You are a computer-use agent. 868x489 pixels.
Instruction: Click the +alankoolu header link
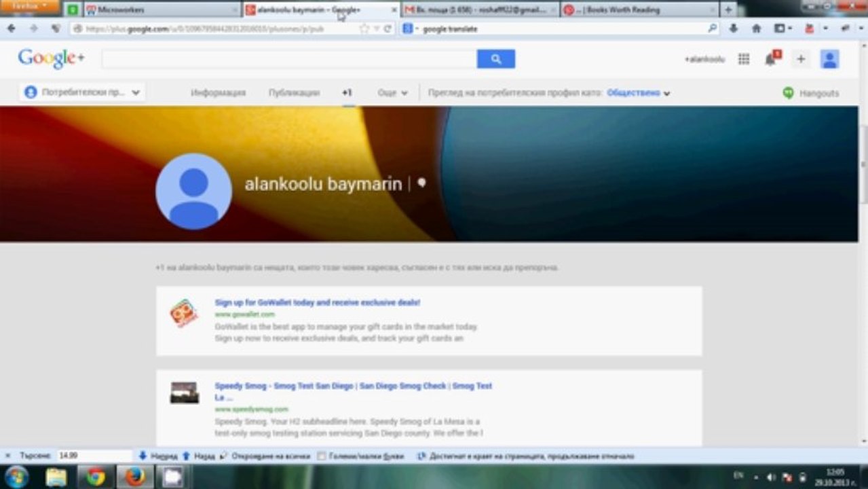(x=704, y=59)
